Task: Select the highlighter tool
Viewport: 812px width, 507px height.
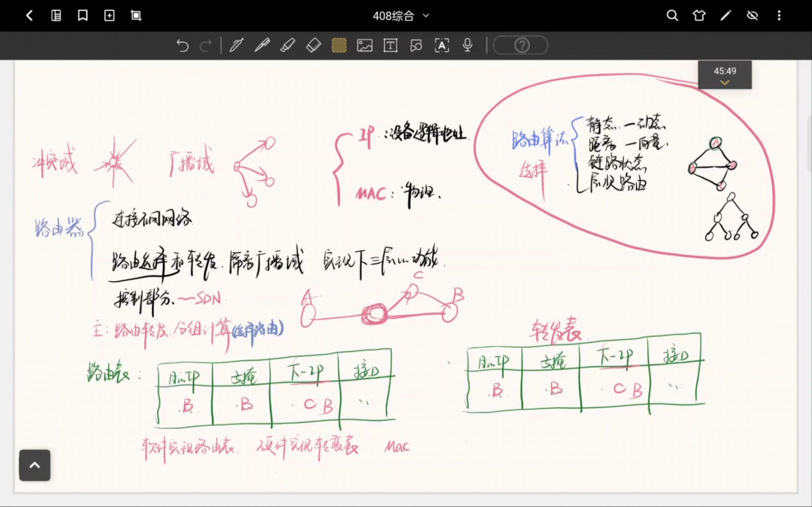Action: pyautogui.click(x=288, y=46)
